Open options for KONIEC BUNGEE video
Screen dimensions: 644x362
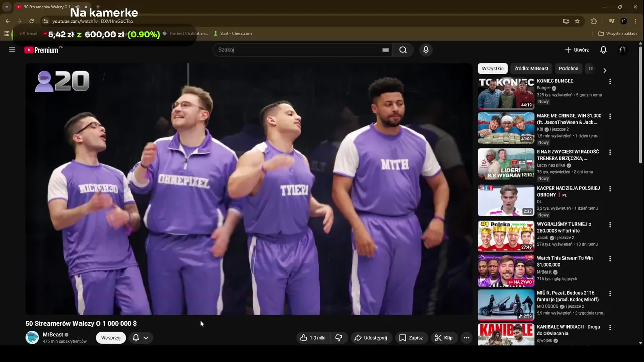[610, 81]
